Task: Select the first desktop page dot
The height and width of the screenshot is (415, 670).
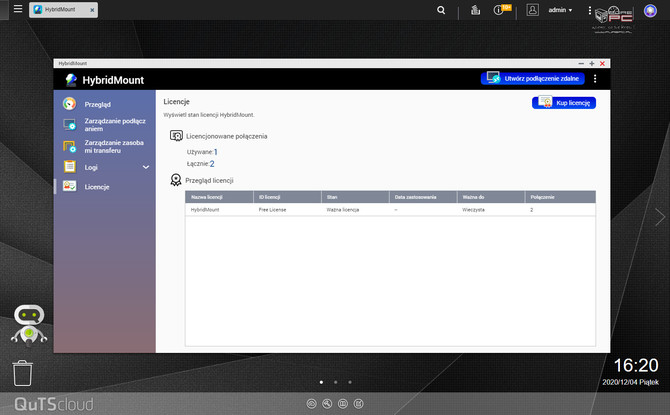Action: [321, 382]
